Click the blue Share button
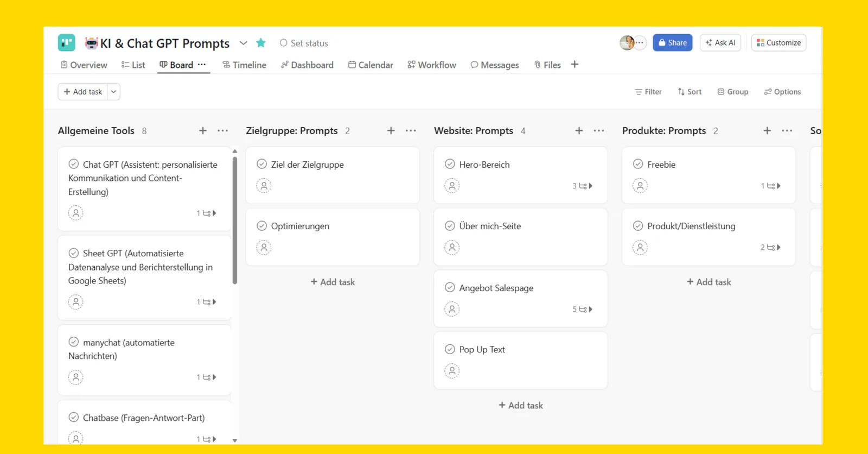Viewport: 868px width, 454px height. [672, 42]
